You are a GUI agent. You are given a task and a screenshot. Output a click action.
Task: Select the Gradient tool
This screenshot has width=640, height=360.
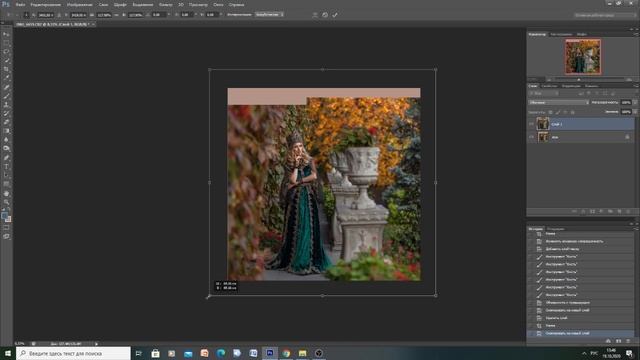(6, 131)
